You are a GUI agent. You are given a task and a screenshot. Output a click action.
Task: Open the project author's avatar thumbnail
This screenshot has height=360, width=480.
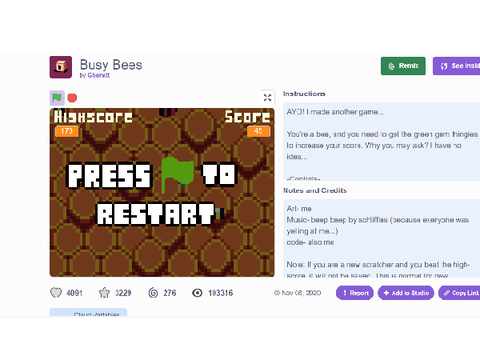[61, 67]
